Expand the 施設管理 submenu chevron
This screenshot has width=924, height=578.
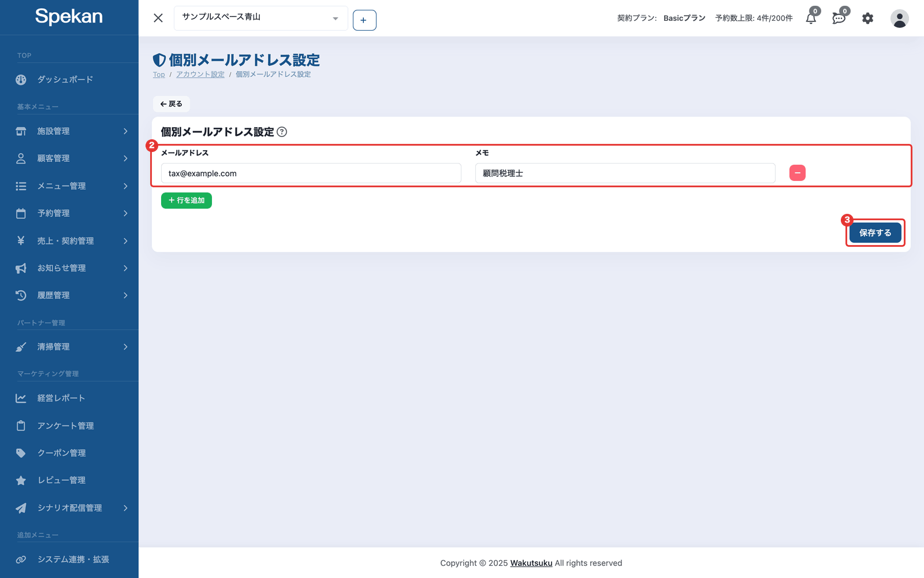(125, 131)
